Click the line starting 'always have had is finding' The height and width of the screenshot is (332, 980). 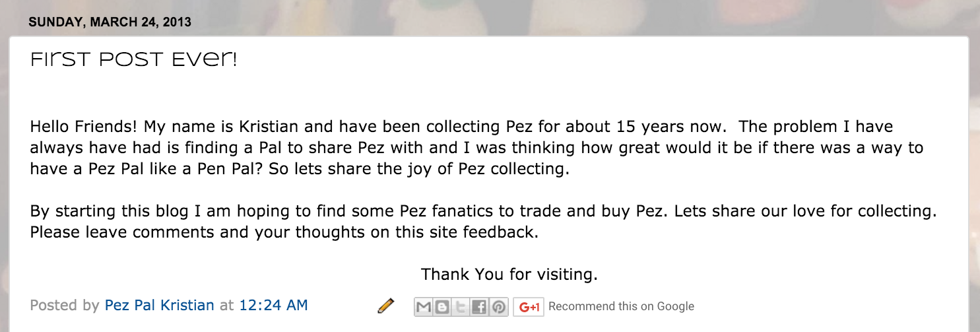click(476, 148)
